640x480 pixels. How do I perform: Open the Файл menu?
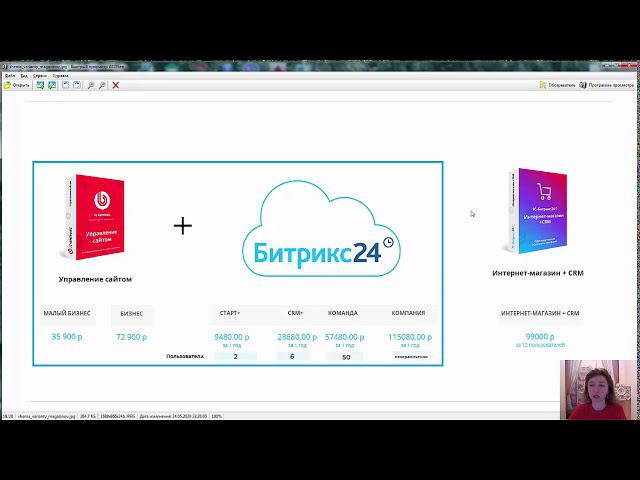click(x=9, y=76)
